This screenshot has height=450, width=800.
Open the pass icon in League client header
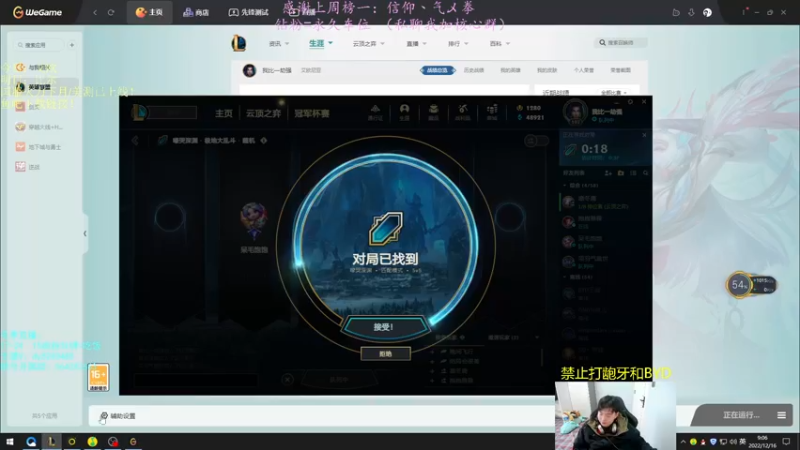point(375,112)
